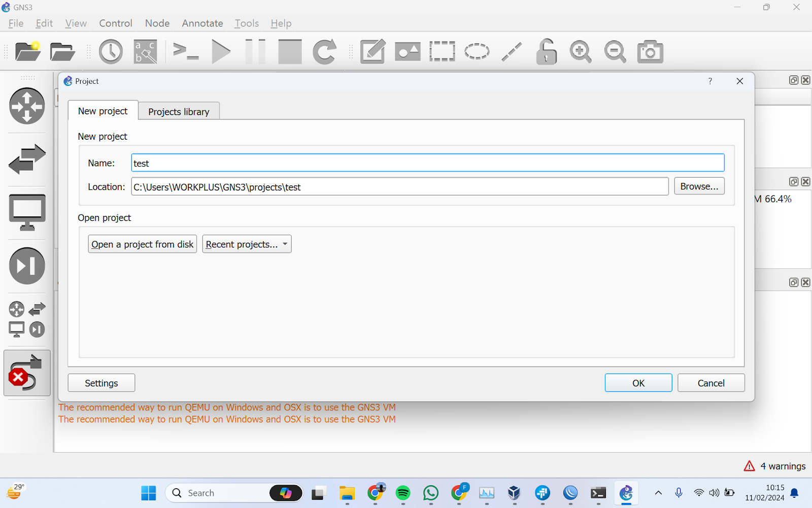Click the Settings button in dialog
812x508 pixels.
point(101,383)
